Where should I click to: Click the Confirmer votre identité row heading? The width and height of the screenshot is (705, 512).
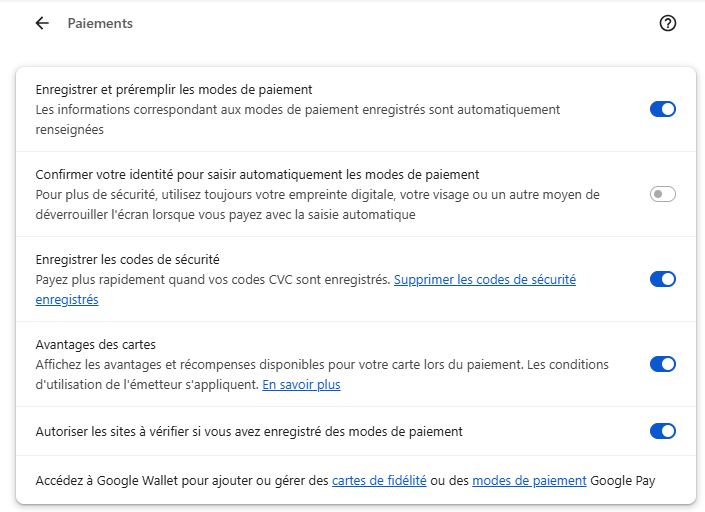pyautogui.click(x=258, y=174)
